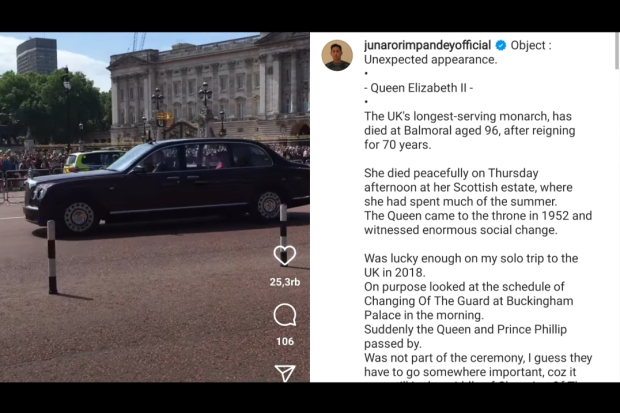Click the Buckingham Palace facade in the video
This screenshot has width=620, height=413.
[x=210, y=89]
